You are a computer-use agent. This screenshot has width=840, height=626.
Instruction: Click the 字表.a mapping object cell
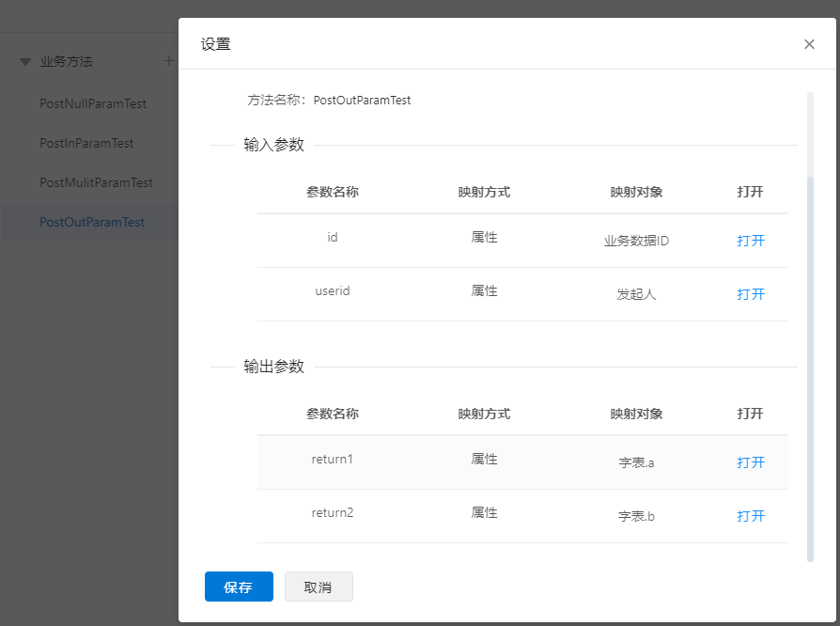pos(636,462)
